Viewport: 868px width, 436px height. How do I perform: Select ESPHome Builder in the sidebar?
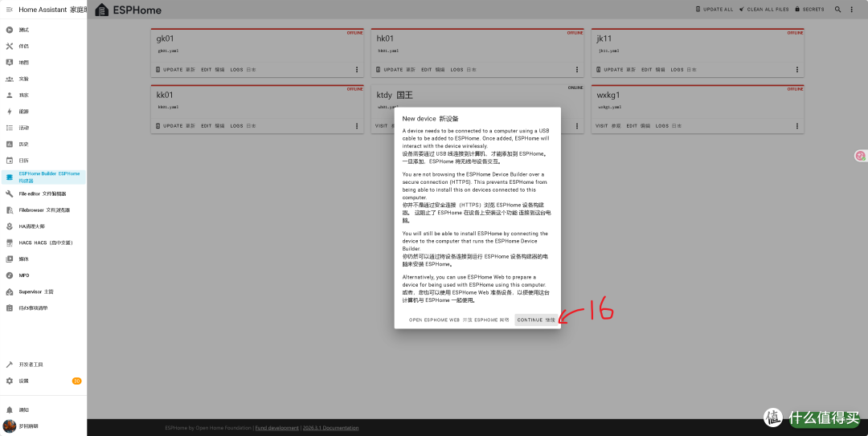pyautogui.click(x=43, y=177)
